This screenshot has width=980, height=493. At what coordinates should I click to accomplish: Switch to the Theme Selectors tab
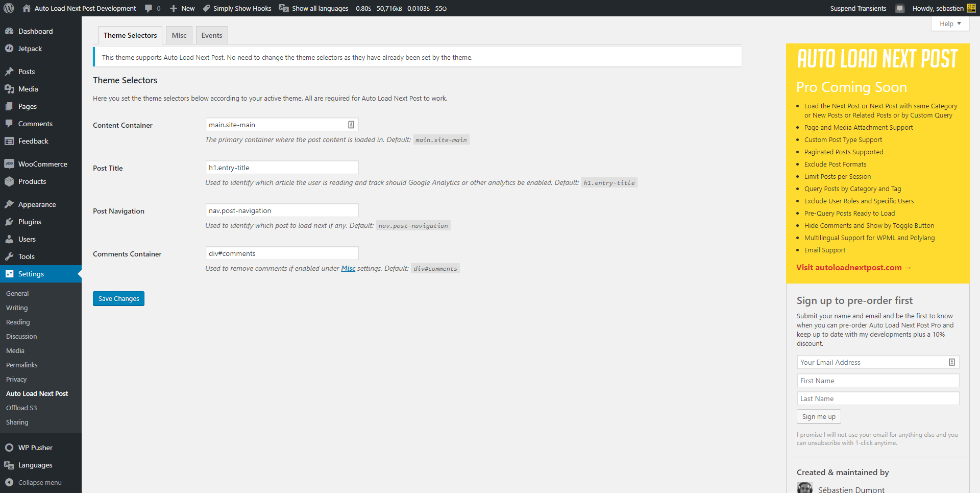pos(130,35)
